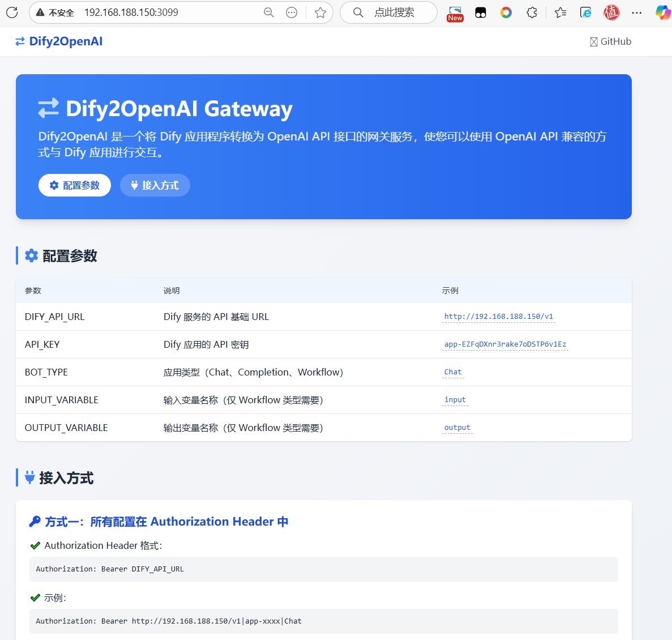Click the input example value

coord(455,399)
